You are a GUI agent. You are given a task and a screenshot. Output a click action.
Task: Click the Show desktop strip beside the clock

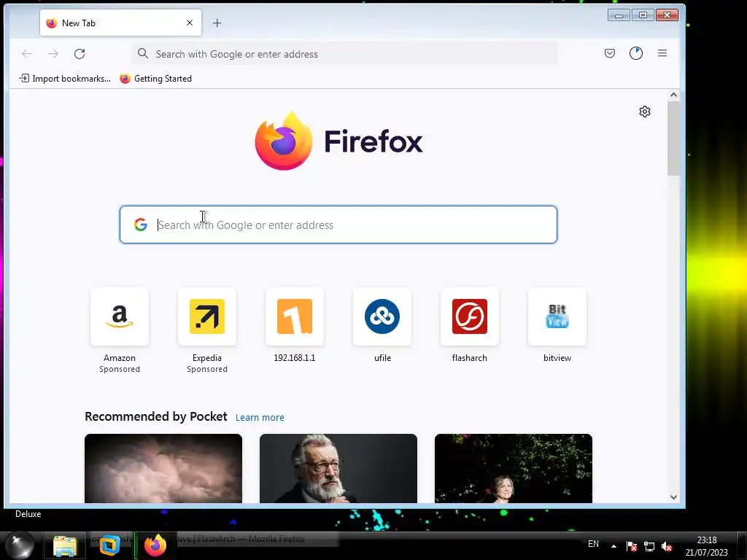click(x=742, y=545)
